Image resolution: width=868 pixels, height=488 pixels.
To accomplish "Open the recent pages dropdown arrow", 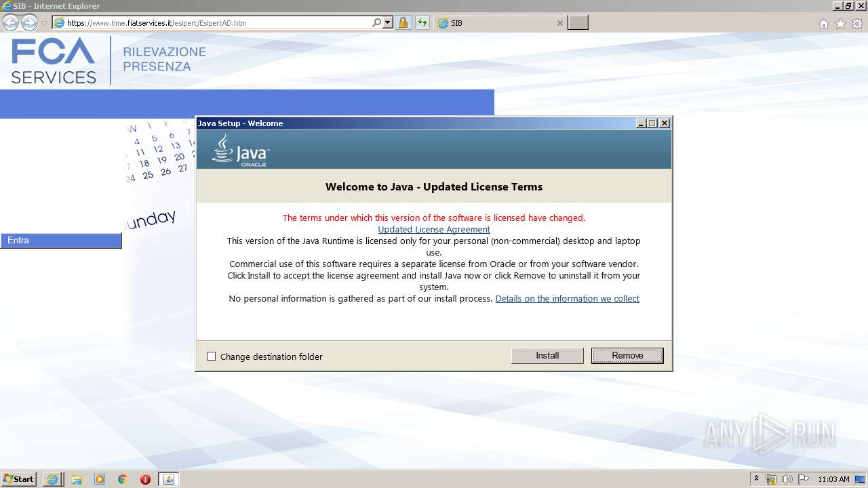I will point(44,23).
